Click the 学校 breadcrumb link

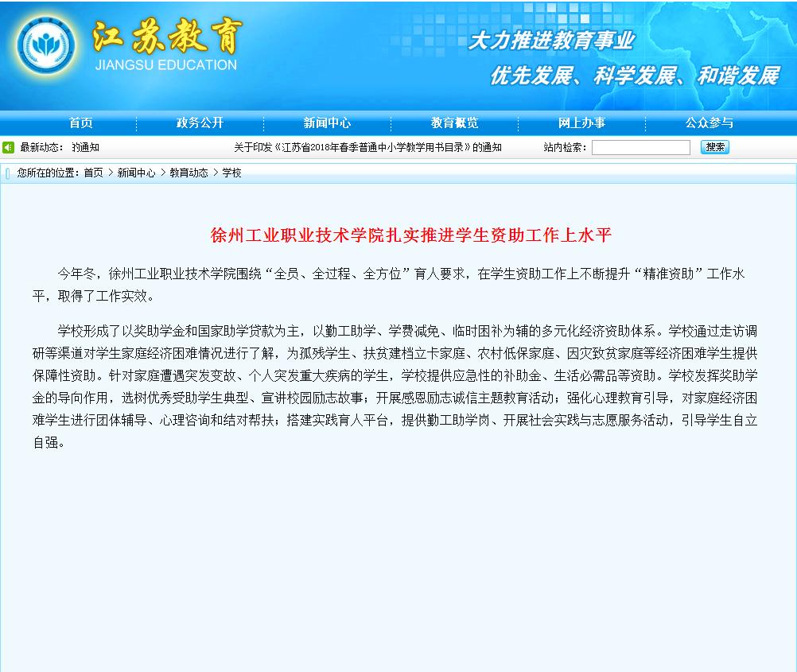(x=231, y=173)
